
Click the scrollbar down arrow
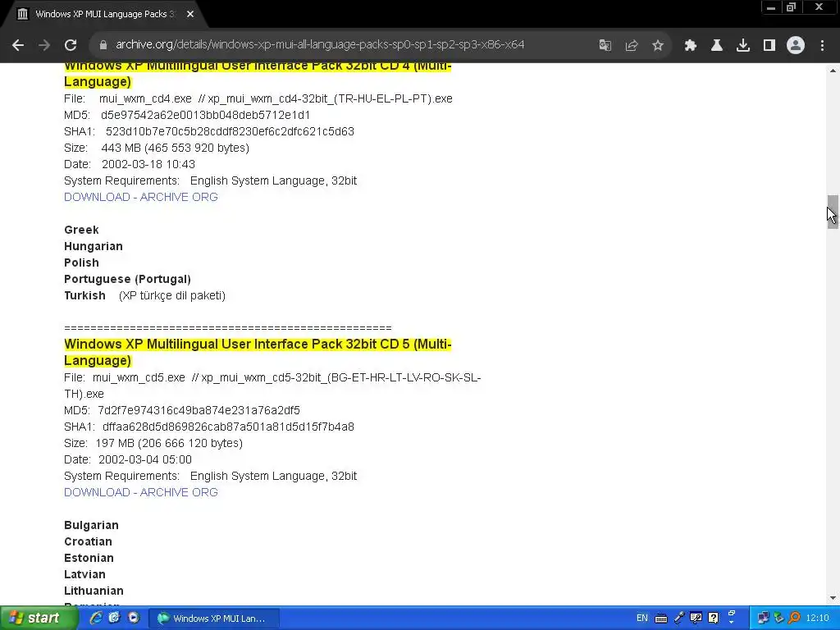[833, 598]
